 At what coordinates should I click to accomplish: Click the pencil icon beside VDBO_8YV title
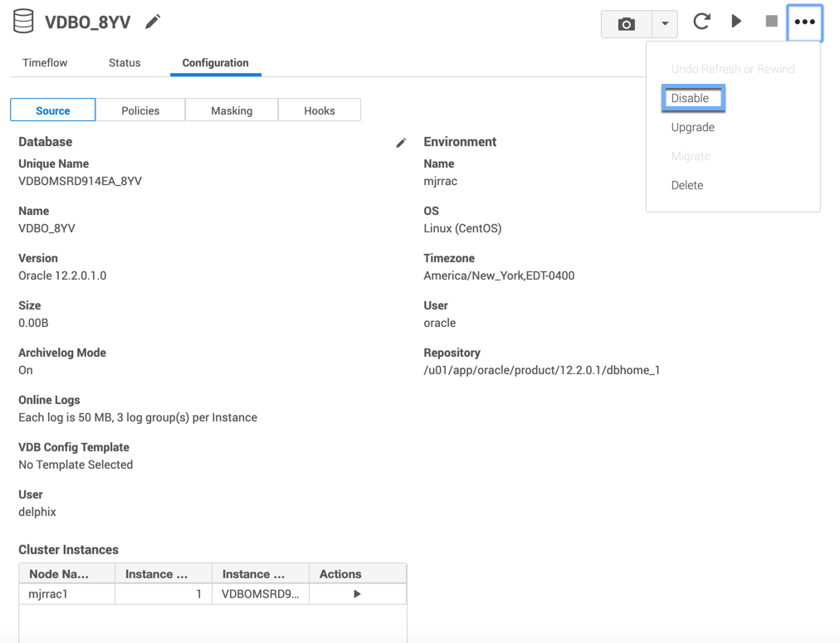pos(153,22)
